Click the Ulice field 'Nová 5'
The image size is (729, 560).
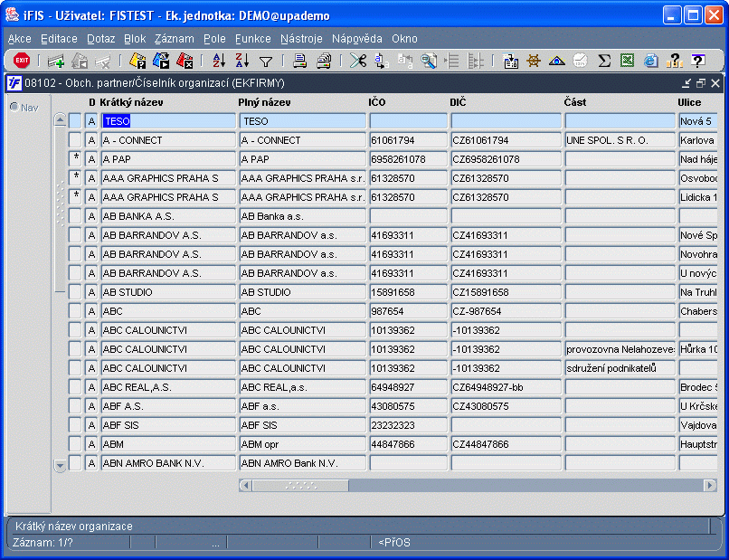click(698, 121)
